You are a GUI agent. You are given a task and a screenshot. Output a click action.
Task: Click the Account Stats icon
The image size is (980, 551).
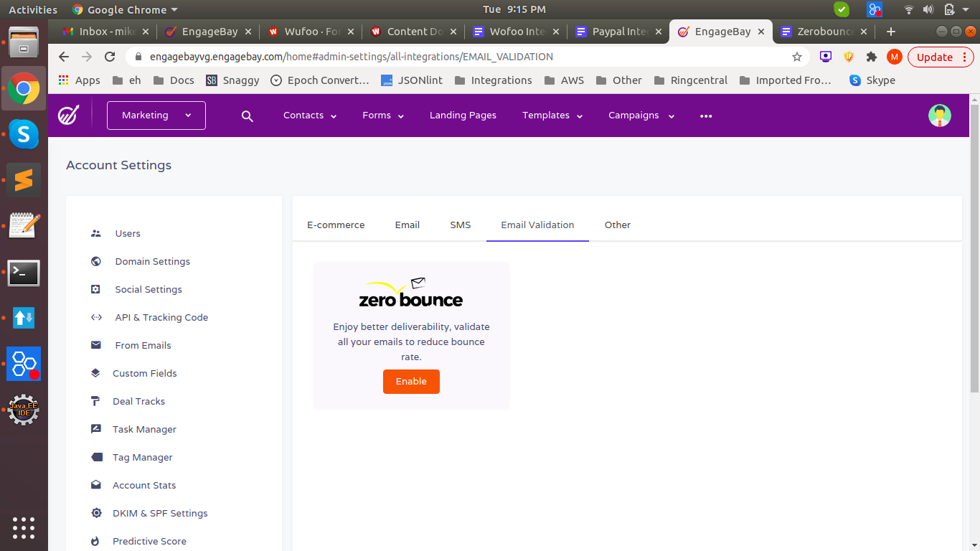(95, 485)
